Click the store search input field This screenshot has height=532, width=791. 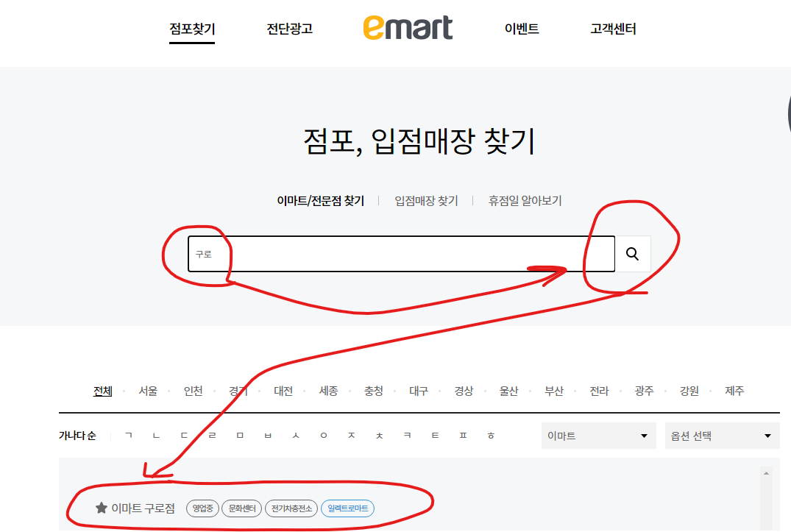tap(402, 254)
